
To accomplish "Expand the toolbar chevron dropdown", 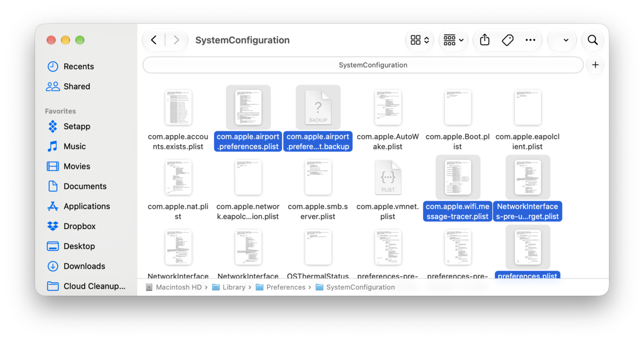I will tap(566, 40).
